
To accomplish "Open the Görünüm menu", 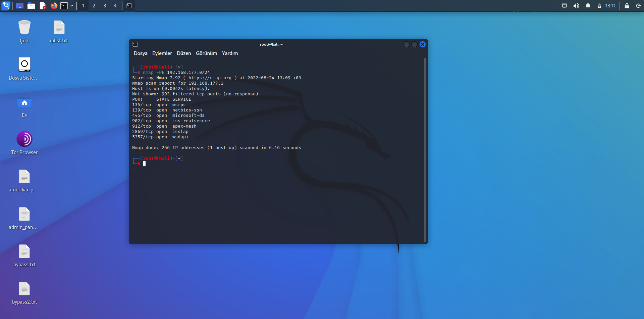I will click(206, 53).
